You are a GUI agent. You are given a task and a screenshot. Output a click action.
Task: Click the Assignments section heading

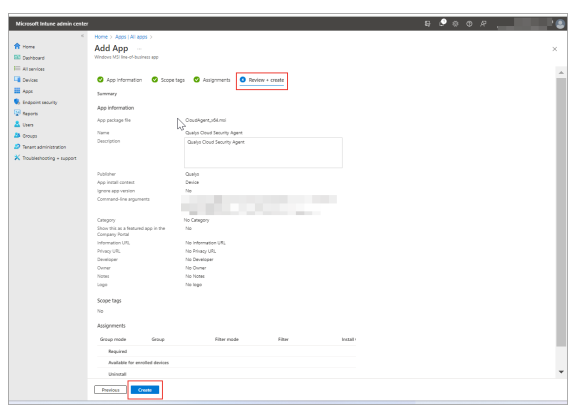111,326
